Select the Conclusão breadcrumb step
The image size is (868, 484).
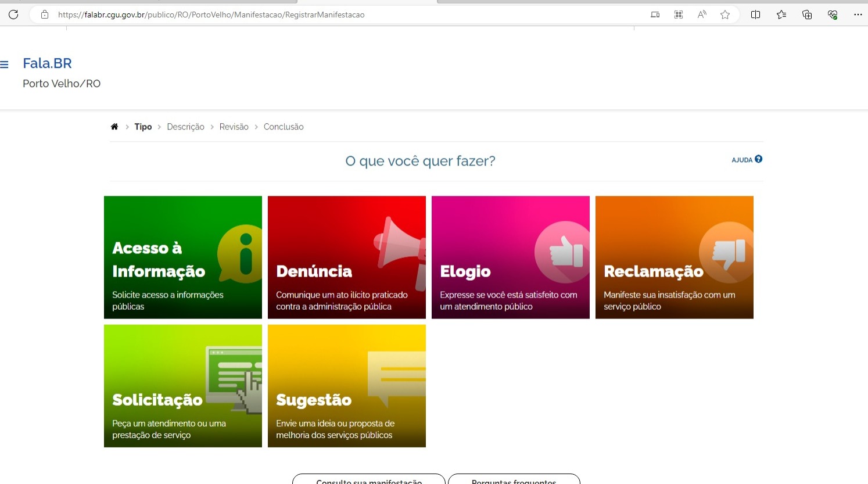pyautogui.click(x=284, y=127)
